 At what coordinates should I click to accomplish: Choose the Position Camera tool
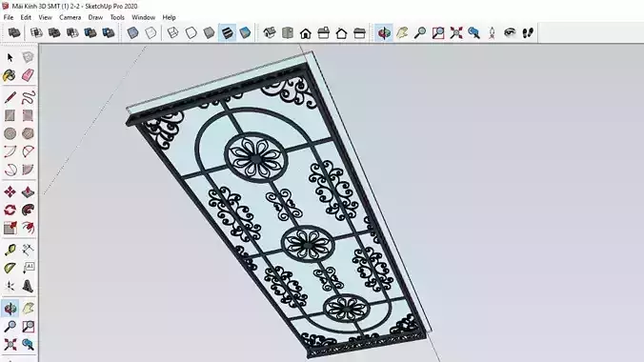pyautogui.click(x=492, y=32)
